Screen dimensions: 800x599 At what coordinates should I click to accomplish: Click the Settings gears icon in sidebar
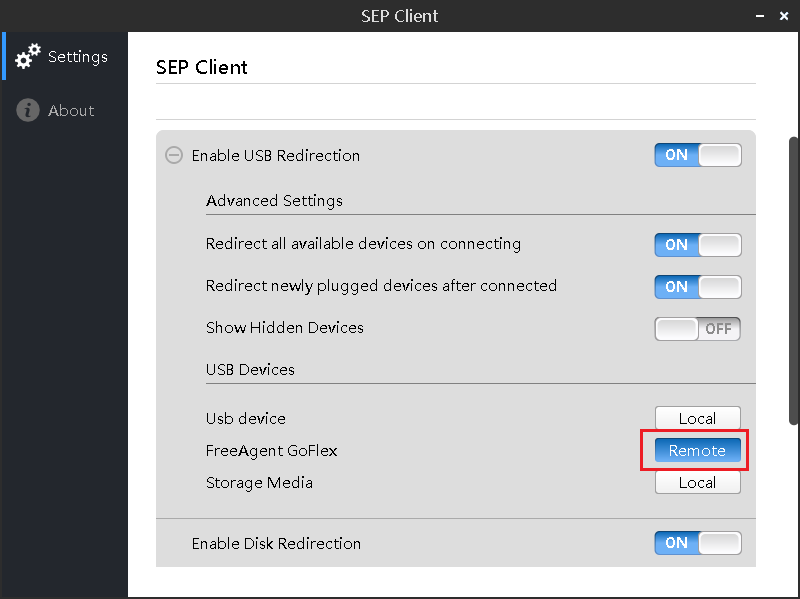[x=28, y=56]
